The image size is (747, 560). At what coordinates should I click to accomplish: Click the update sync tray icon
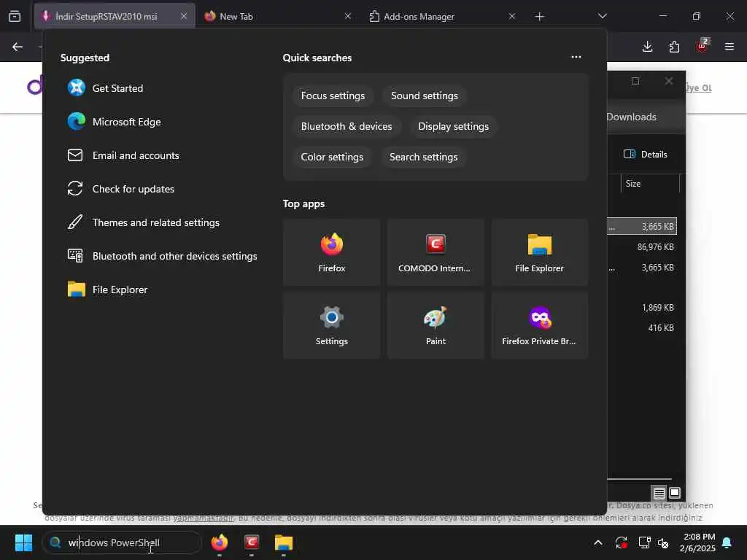point(622,542)
